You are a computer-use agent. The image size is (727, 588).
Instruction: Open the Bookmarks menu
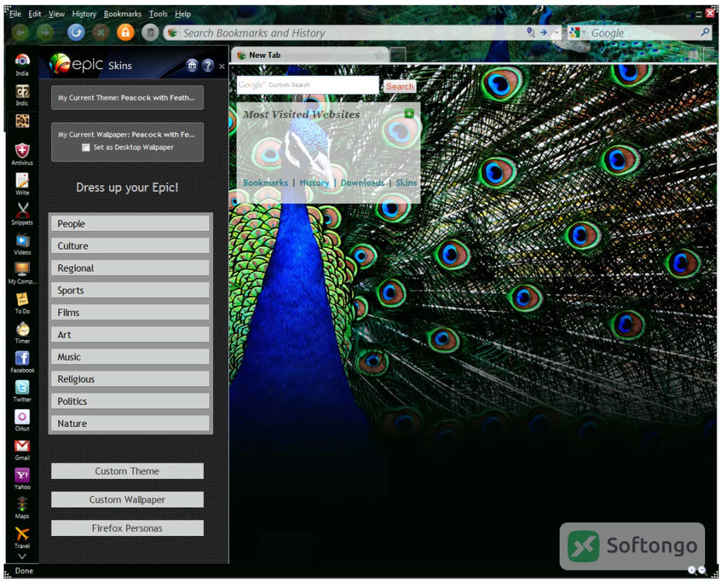pyautogui.click(x=122, y=14)
